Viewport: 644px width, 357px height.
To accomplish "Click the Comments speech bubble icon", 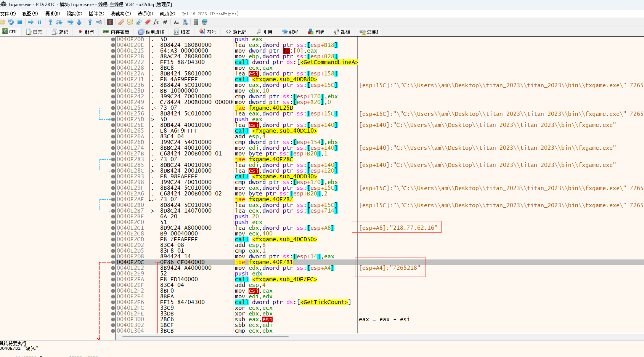I will tap(130, 22).
